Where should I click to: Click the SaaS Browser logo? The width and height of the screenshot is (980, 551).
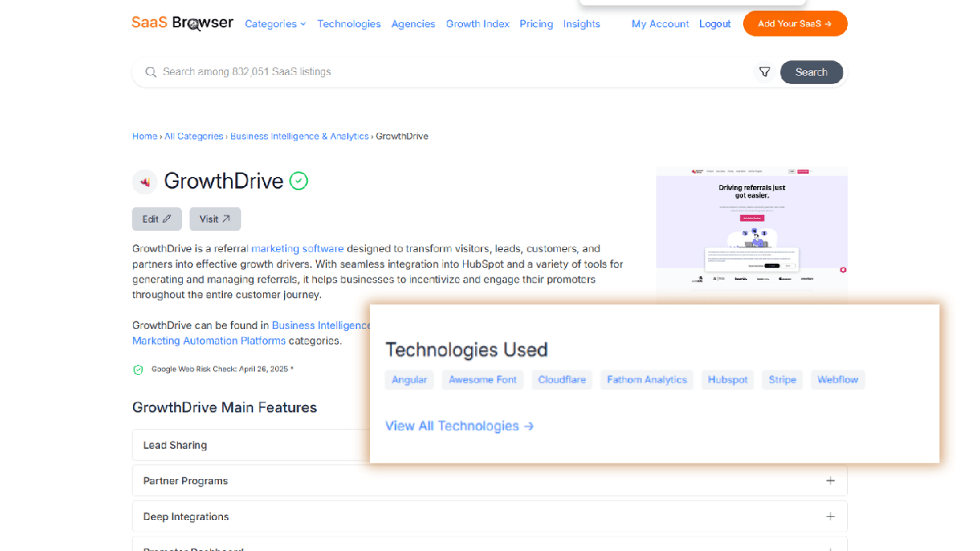click(x=182, y=23)
